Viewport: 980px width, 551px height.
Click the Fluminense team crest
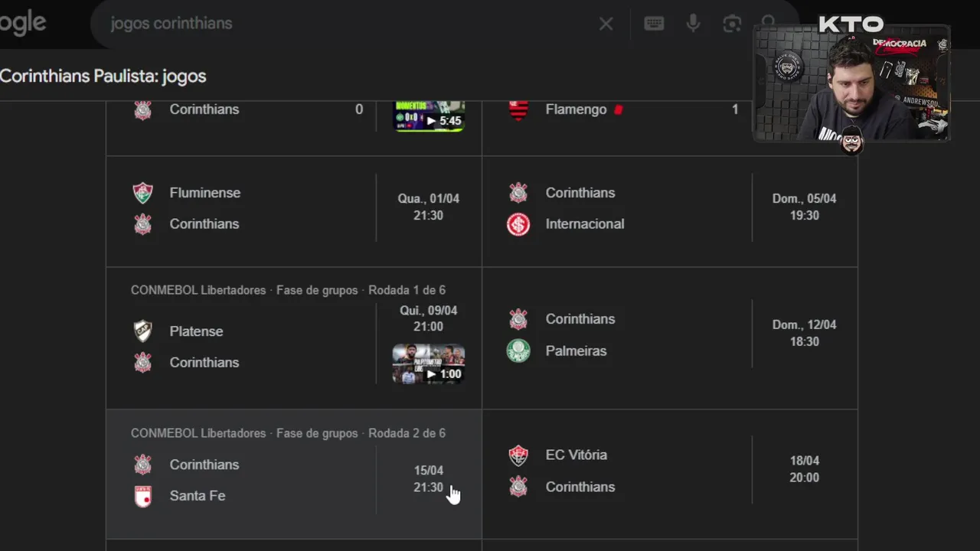tap(143, 193)
